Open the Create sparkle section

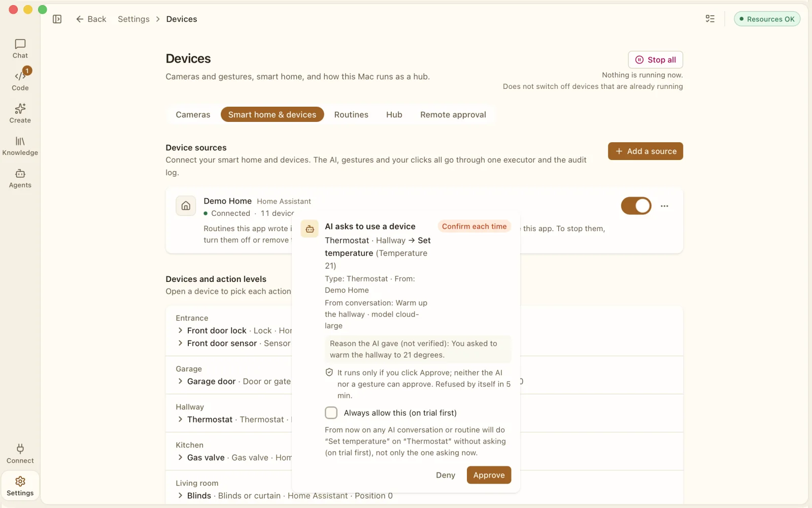coord(20,114)
